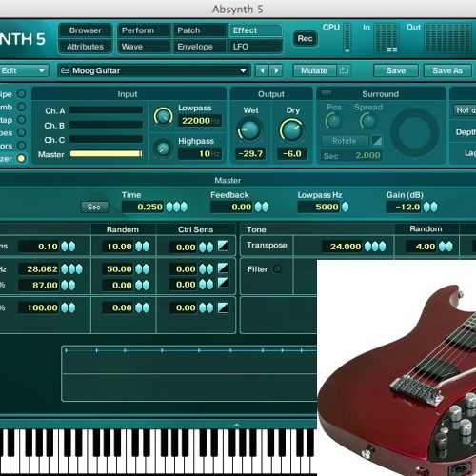This screenshot has height=476, width=476.
Task: Adjust the Ch. C input level bar
Action: pos(106,139)
